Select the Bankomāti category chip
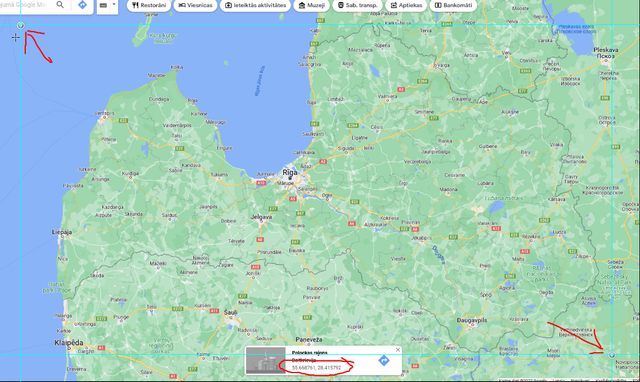This screenshot has height=382, width=640. [453, 5]
